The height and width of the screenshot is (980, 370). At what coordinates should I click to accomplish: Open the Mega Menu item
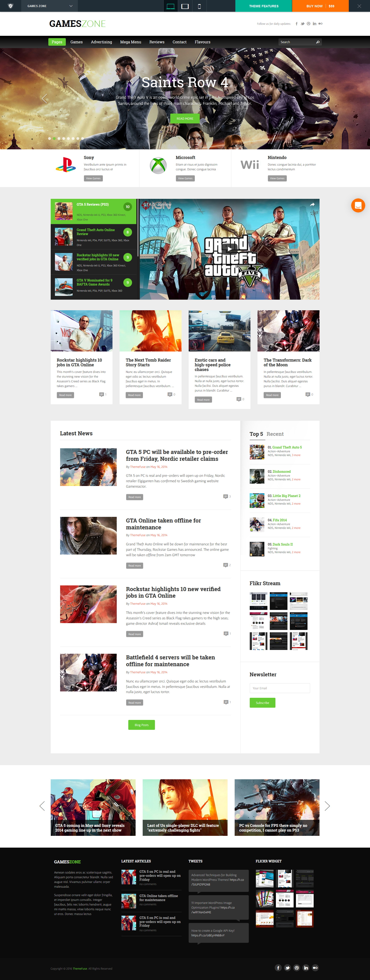tap(131, 42)
